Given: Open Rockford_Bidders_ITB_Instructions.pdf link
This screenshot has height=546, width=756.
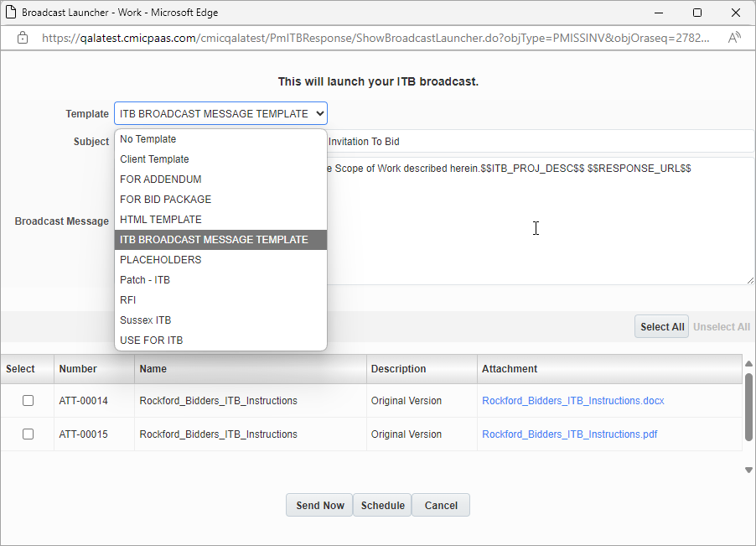Looking at the screenshot, I should tap(569, 434).
